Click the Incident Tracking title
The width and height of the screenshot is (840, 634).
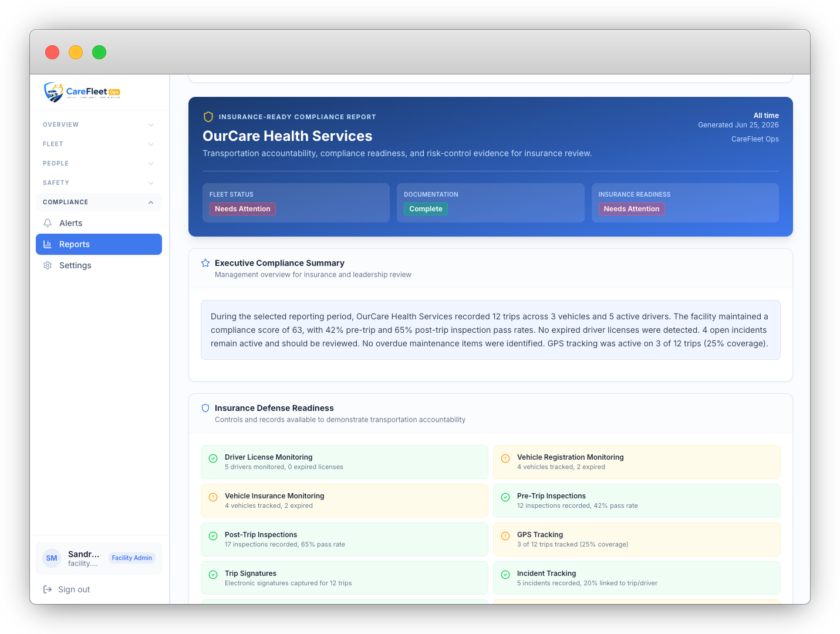coord(546,574)
